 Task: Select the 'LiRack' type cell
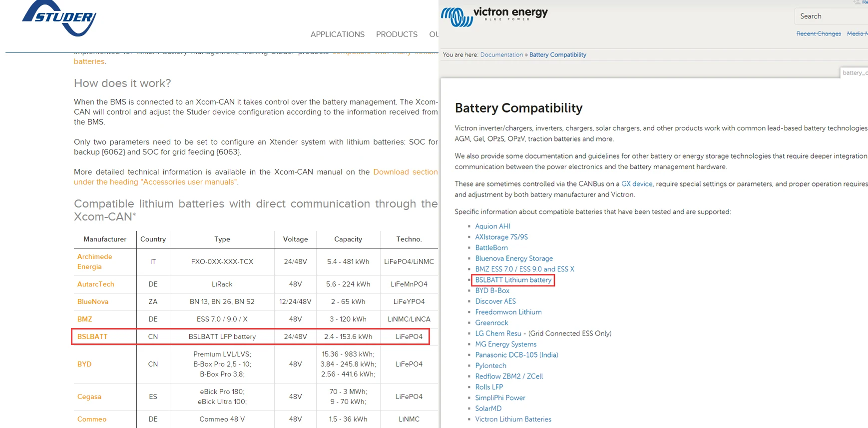pyautogui.click(x=222, y=284)
